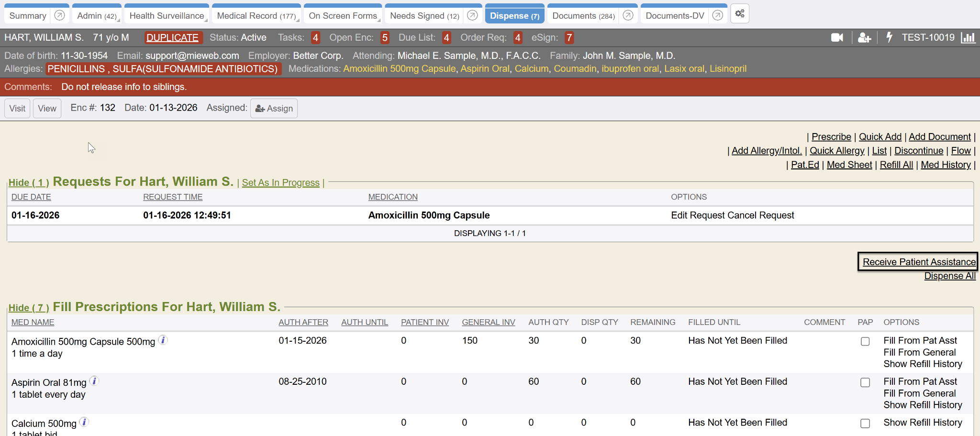Open the bar chart icon next to TEST-10019
Image resolution: width=980 pixels, height=436 pixels.
(x=968, y=38)
